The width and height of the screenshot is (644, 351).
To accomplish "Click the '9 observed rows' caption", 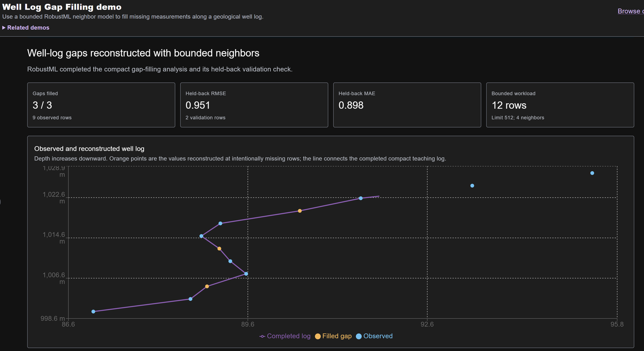I will (x=52, y=118).
